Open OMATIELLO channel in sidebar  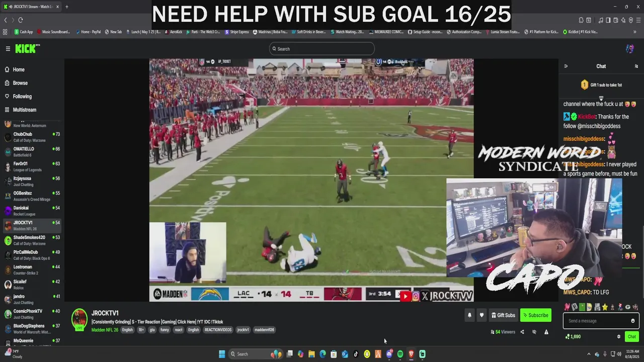tap(32, 151)
